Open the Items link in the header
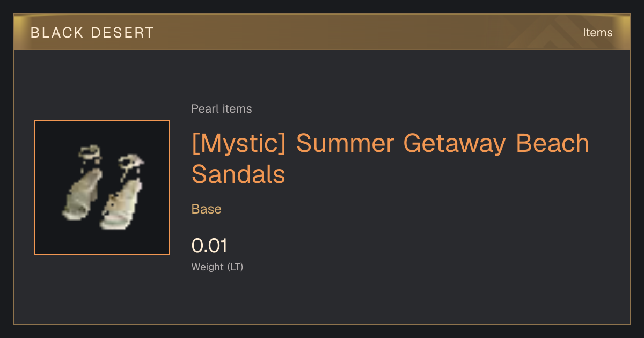The image size is (644, 338). [597, 33]
